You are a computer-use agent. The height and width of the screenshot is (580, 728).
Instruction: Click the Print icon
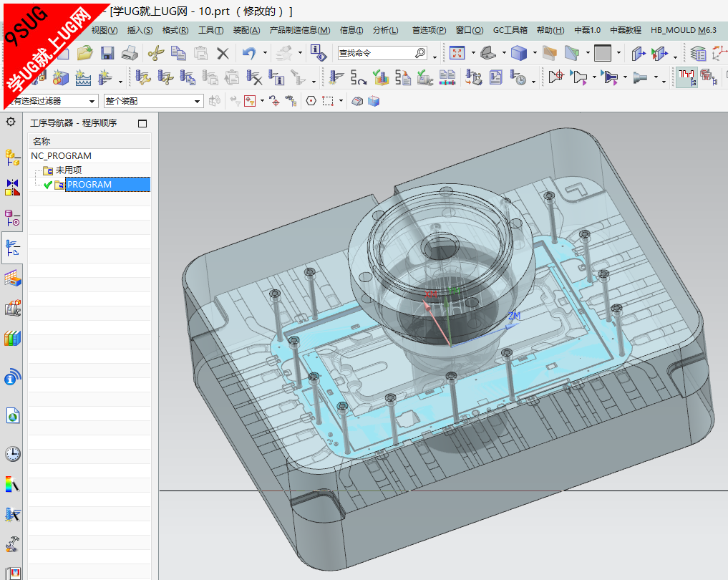click(130, 53)
